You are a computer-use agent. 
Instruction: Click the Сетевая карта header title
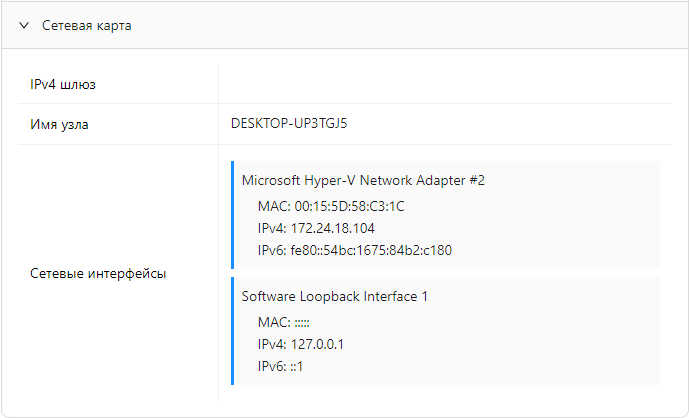tap(87, 26)
